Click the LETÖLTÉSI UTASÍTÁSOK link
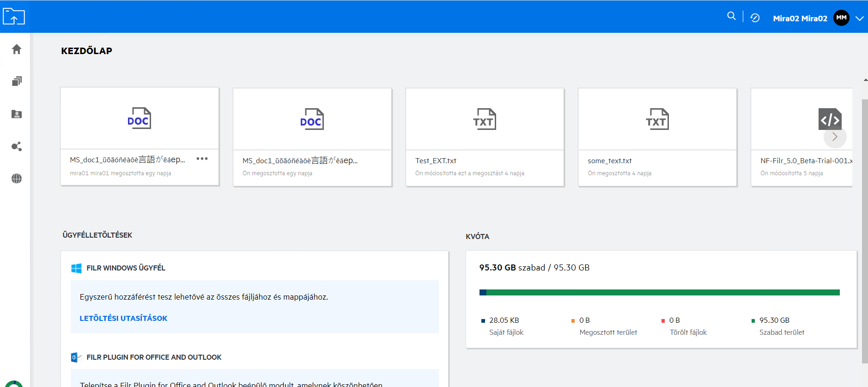The width and height of the screenshot is (868, 387). [123, 318]
